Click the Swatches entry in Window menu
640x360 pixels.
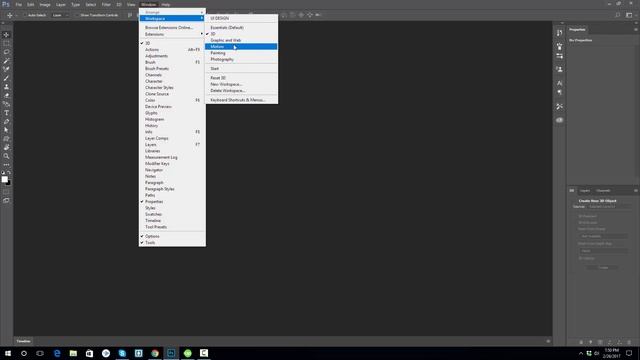(172, 214)
